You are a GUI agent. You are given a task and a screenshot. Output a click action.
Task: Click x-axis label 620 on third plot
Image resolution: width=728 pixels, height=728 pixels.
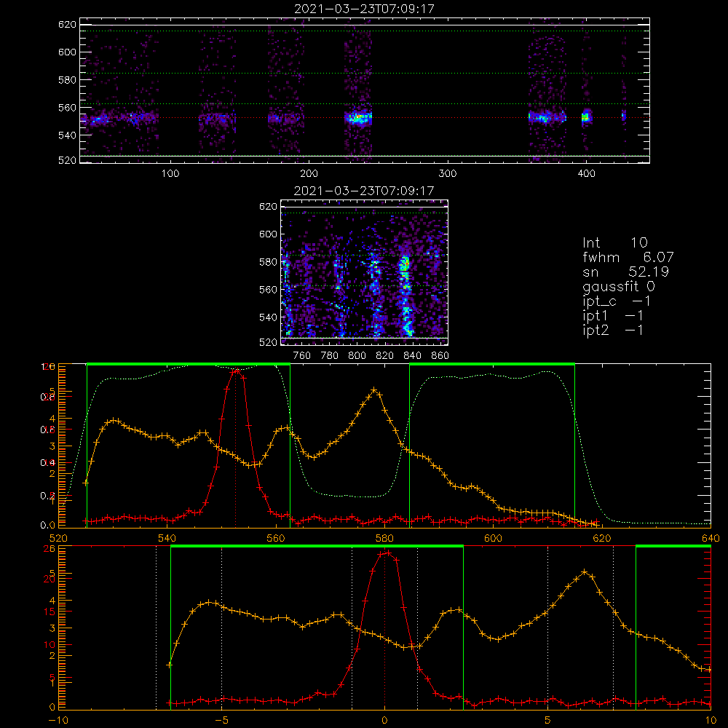pos(602,538)
